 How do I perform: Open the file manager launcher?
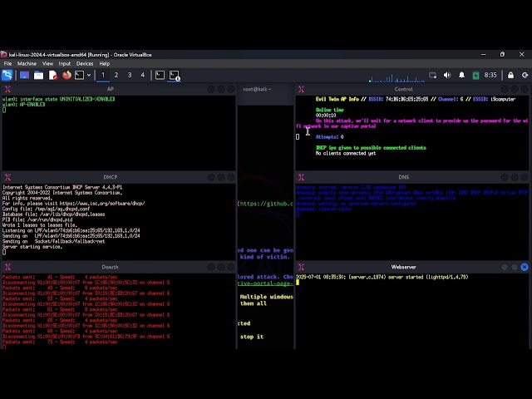point(38,75)
